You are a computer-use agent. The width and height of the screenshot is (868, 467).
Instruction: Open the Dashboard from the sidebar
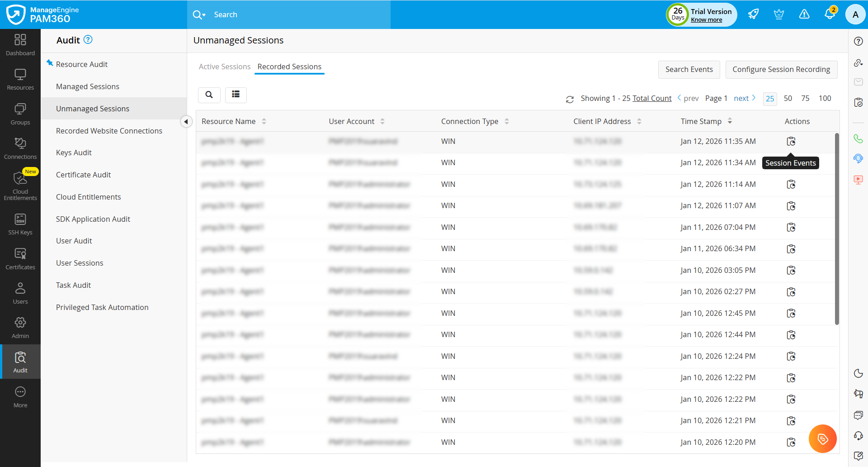coord(20,45)
